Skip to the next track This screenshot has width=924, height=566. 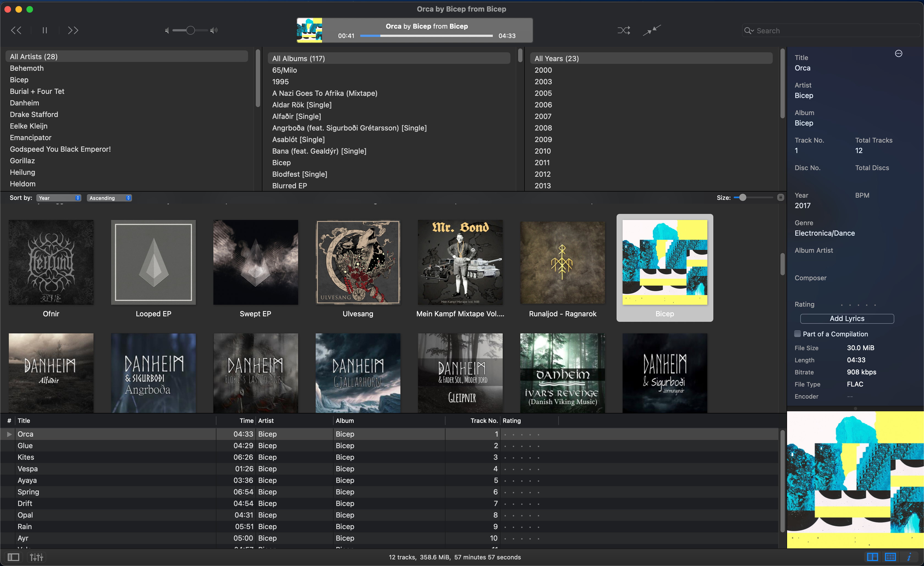click(x=73, y=30)
